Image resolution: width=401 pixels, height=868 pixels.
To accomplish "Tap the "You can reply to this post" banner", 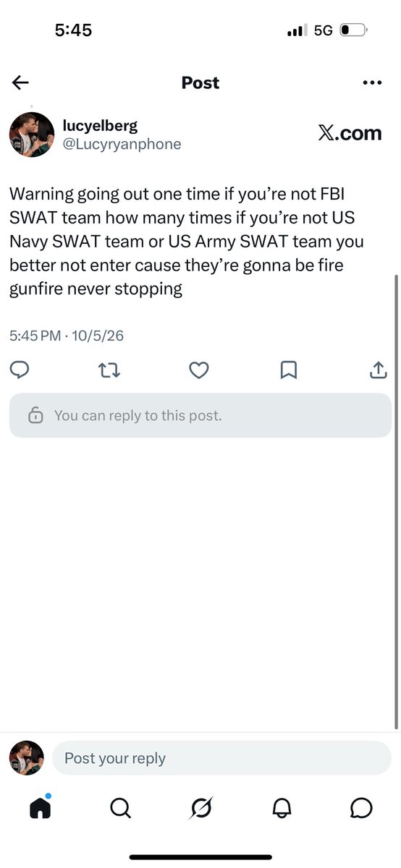I will (200, 415).
